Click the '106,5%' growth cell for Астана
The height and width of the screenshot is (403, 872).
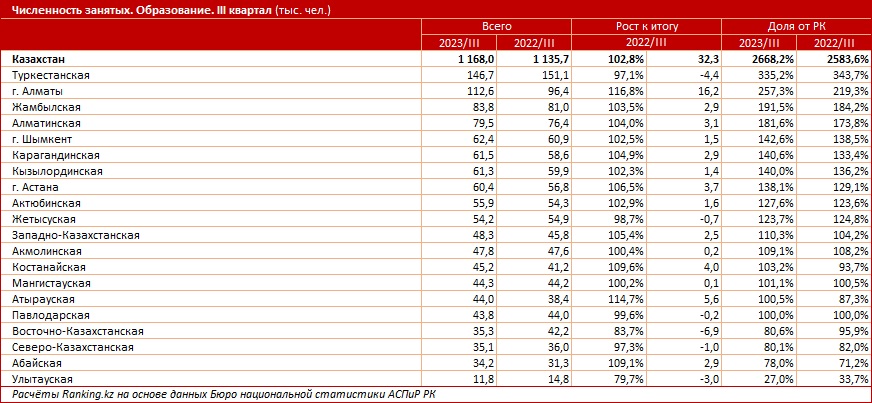[x=627, y=188]
